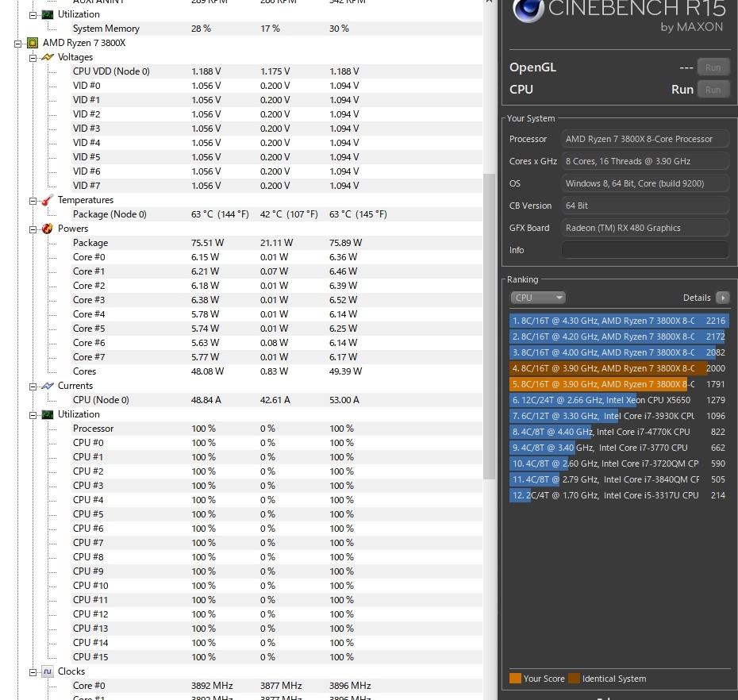This screenshot has height=700, width=738.
Task: Select the System Memory row
Action: (x=275, y=29)
